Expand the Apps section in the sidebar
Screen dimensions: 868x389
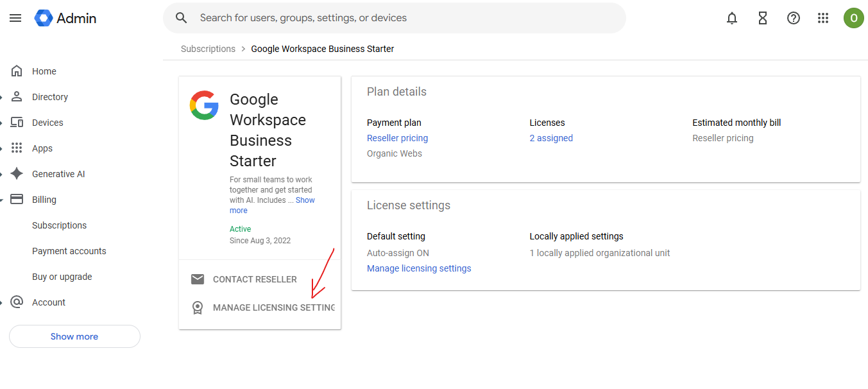pos(42,148)
